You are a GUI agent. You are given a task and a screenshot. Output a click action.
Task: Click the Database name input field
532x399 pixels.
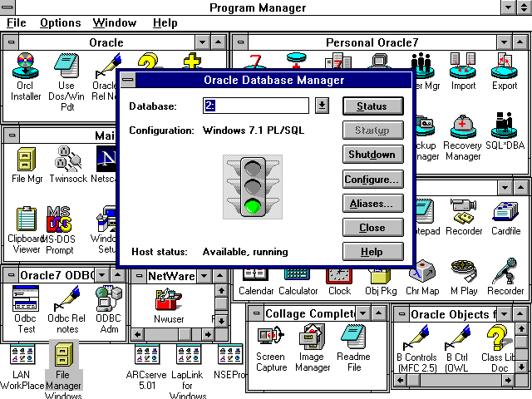coord(256,106)
